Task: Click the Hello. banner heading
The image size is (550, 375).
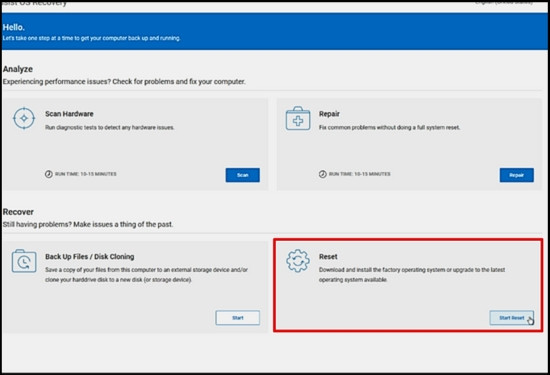Action: point(14,27)
